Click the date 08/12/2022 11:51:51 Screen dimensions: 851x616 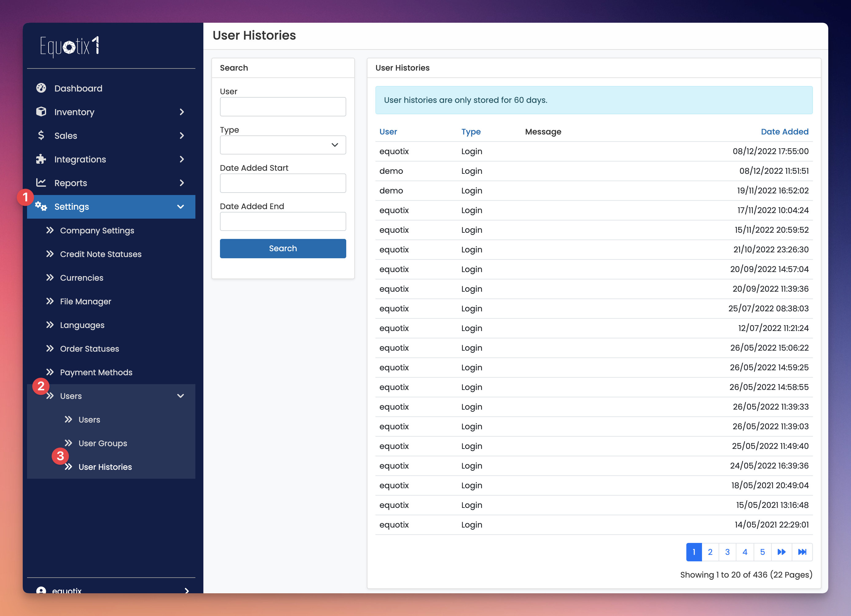[774, 171]
